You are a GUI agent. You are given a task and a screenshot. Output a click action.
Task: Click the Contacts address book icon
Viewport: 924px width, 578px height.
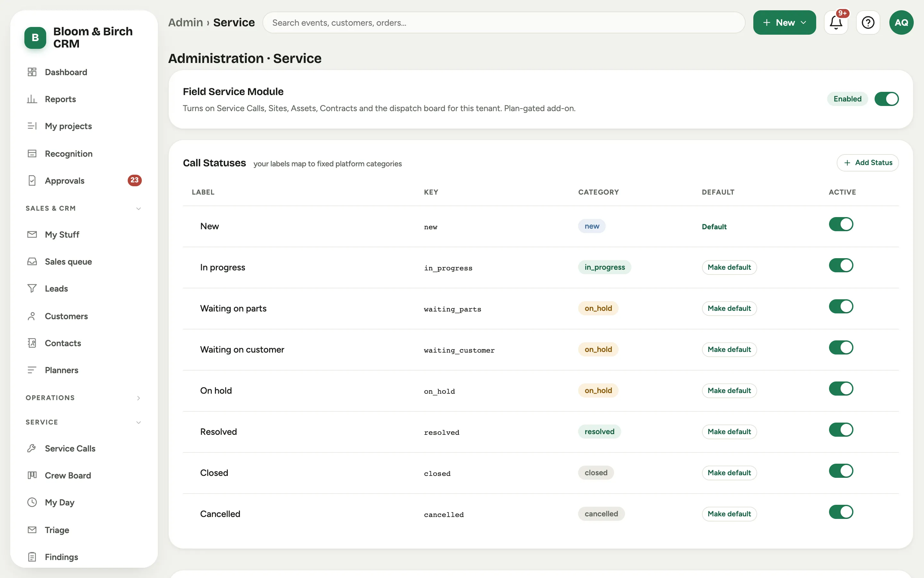click(x=32, y=343)
